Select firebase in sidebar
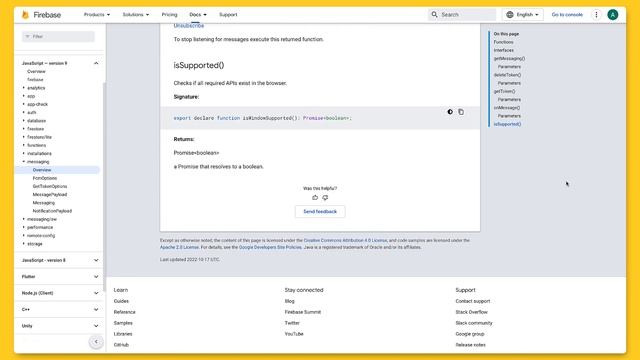Screen dimensions: 640x360 pos(35,80)
